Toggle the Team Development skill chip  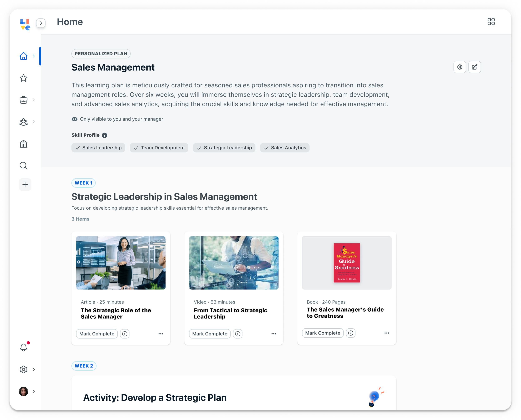click(x=159, y=148)
